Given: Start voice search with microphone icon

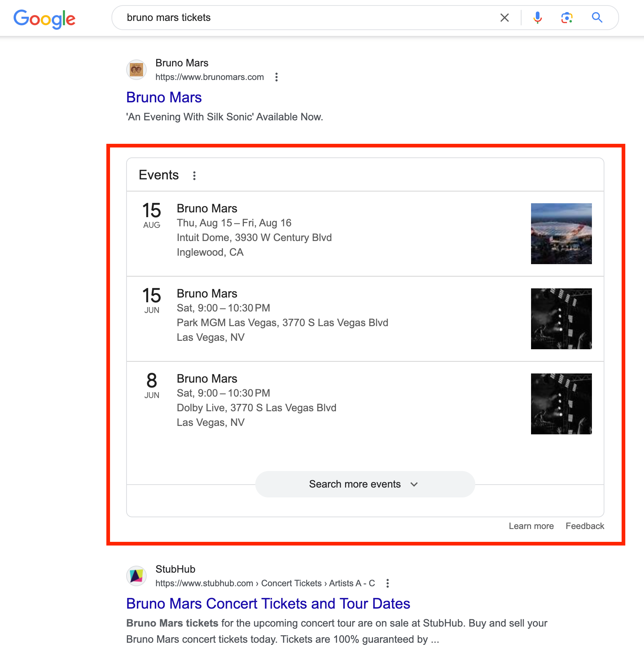Looking at the screenshot, I should [537, 18].
